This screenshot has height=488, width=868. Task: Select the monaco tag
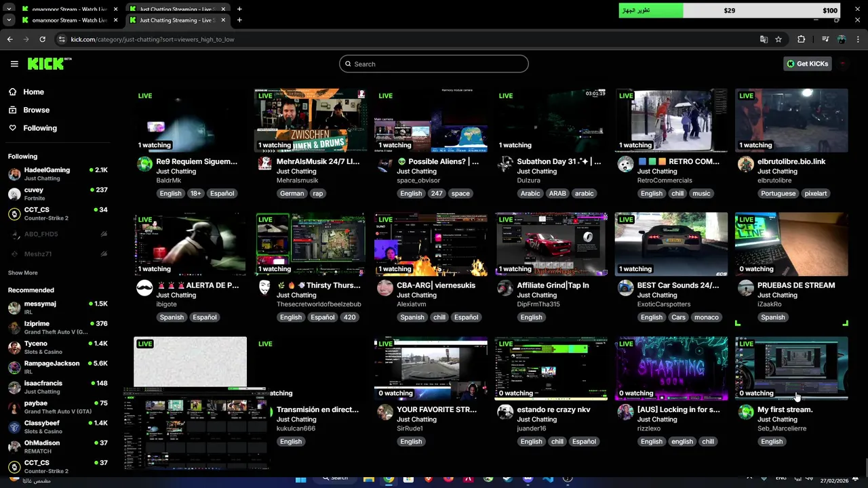[x=706, y=317]
